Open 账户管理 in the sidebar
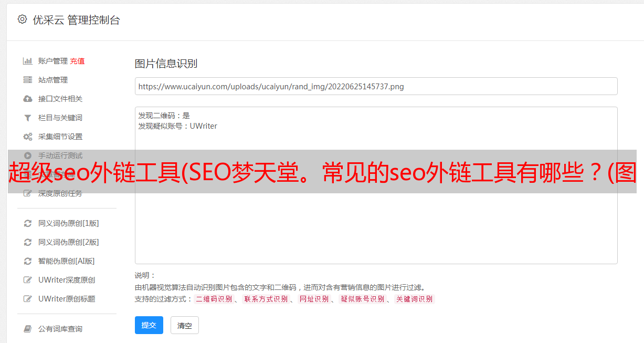The width and height of the screenshot is (644, 343). 53,61
